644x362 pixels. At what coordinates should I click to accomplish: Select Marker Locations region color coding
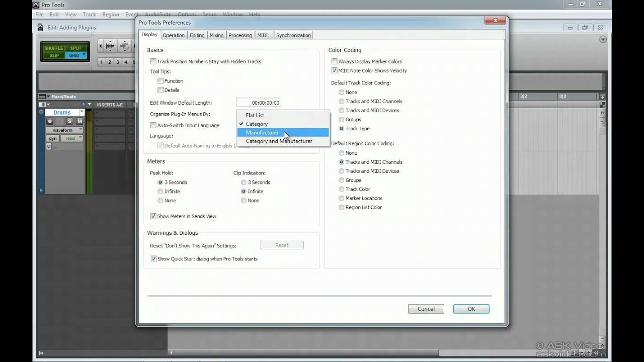coord(342,199)
